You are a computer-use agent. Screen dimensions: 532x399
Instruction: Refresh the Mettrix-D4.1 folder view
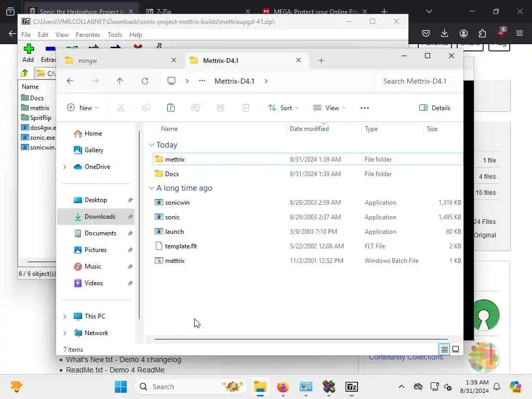(145, 81)
